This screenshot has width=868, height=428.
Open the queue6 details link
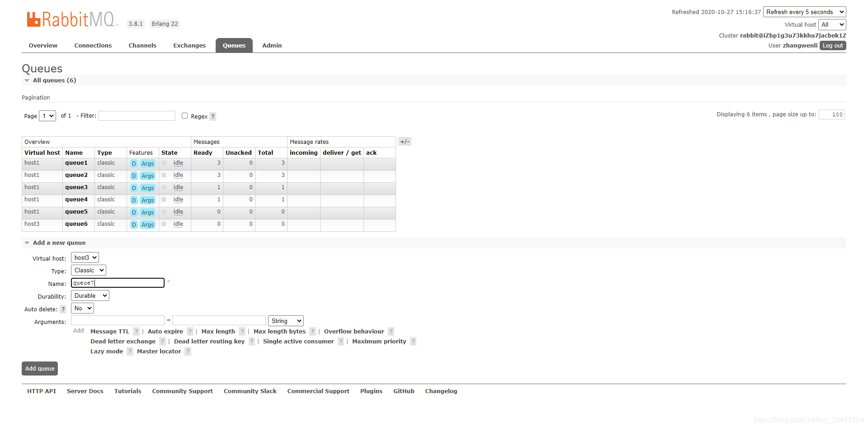tap(76, 224)
